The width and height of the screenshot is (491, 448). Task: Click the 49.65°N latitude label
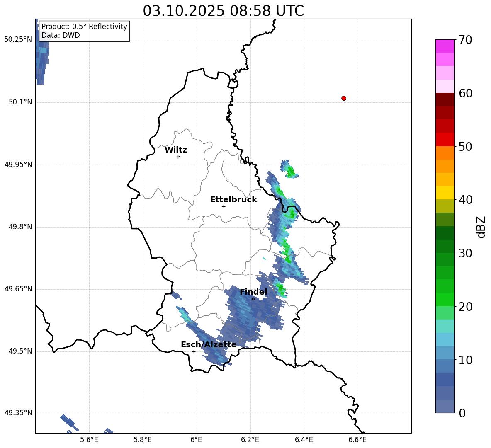(18, 288)
